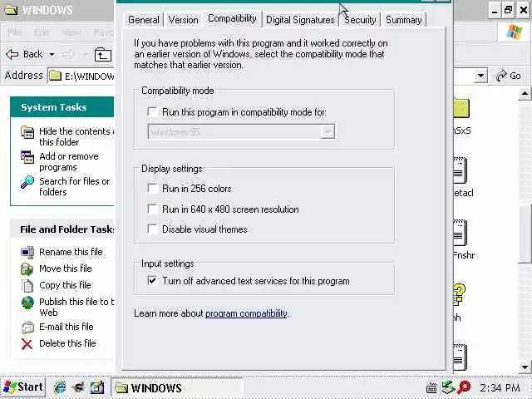Select the folder icon ending in SxS
The image size is (532, 399).
click(461, 108)
